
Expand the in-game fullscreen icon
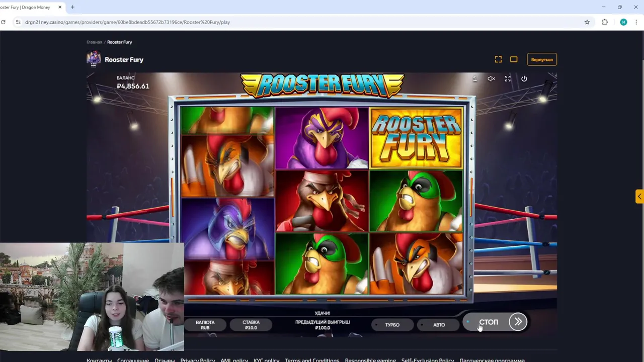pyautogui.click(x=508, y=79)
